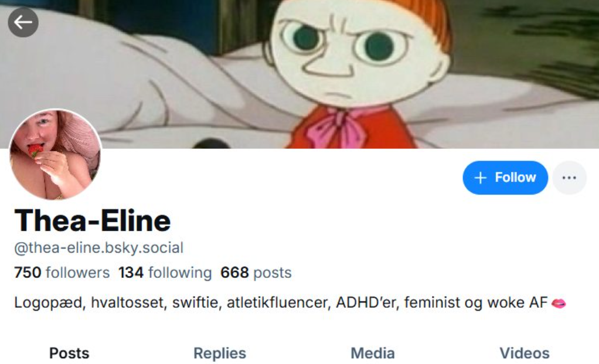Screen dimensions: 599x364
Task: Click the lips emoji in the bio
Action: tap(559, 303)
